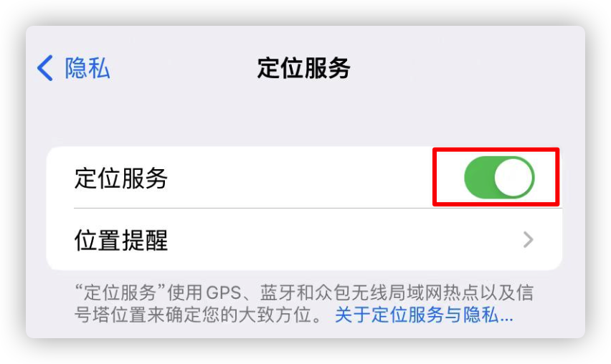The width and height of the screenshot is (611, 364).
Task: Click the quoted “定位服务” in the footer note
Action: click(120, 292)
